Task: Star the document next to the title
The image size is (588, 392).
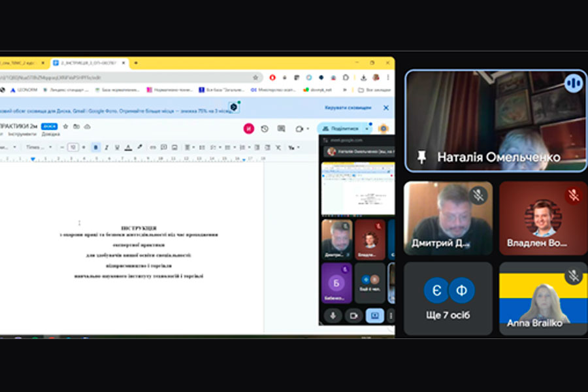Action: click(x=65, y=126)
